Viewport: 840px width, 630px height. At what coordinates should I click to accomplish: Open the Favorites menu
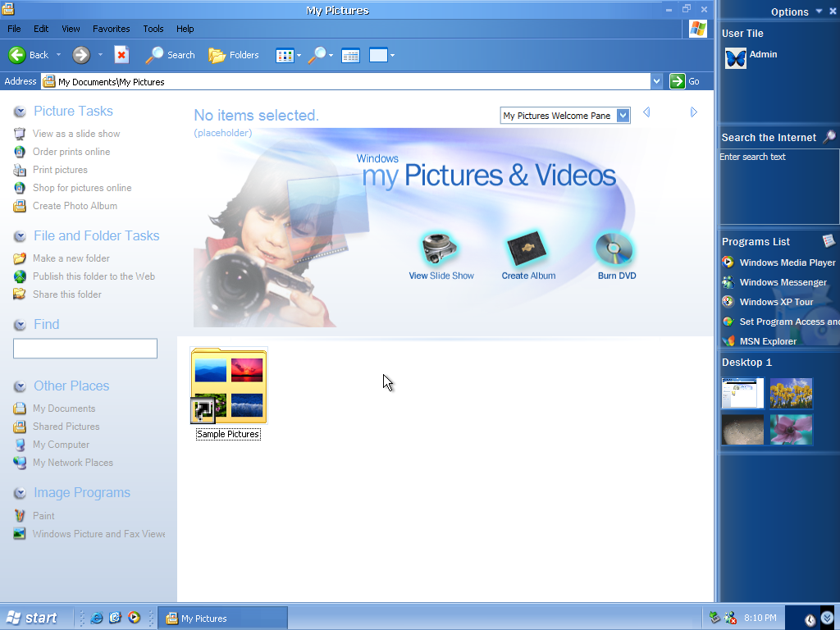[111, 28]
